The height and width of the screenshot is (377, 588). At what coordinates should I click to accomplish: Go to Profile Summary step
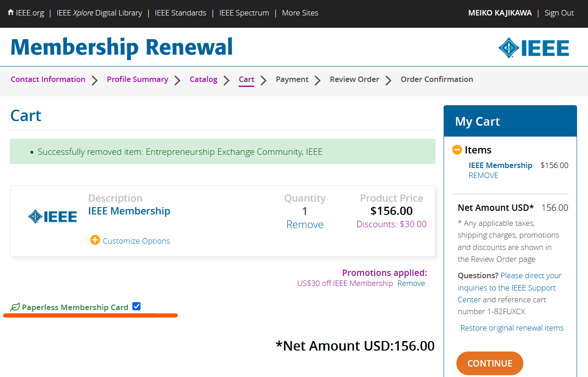point(138,79)
